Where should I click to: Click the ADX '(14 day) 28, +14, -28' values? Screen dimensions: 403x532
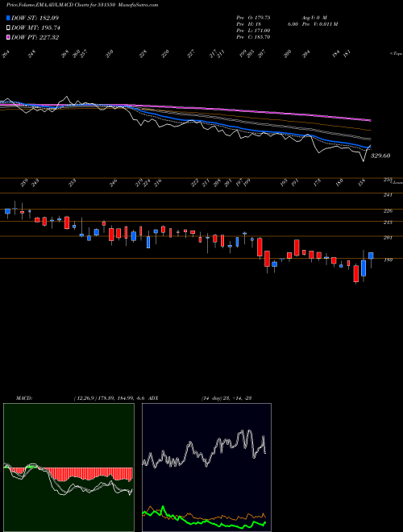coord(226,398)
